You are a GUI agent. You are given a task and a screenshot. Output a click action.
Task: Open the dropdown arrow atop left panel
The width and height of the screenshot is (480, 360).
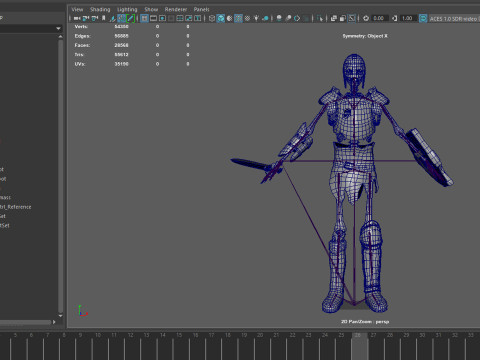pyautogui.click(x=59, y=29)
